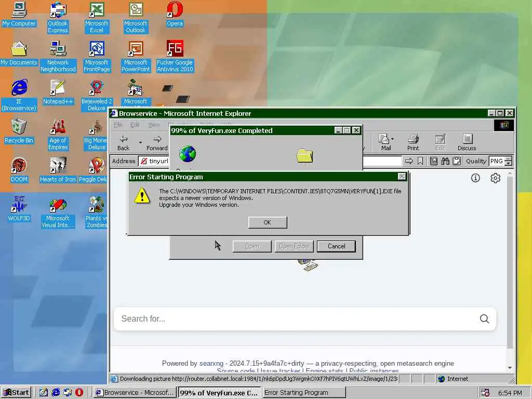This screenshot has height=399, width=532.
Task: Switch to Error Starting Program taskbar button
Action: tap(304, 393)
